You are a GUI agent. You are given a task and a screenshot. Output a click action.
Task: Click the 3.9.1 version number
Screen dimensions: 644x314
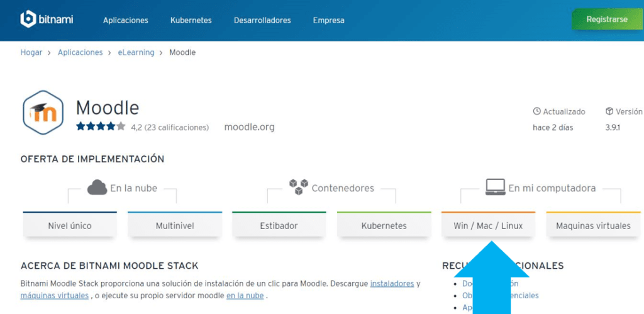click(613, 127)
